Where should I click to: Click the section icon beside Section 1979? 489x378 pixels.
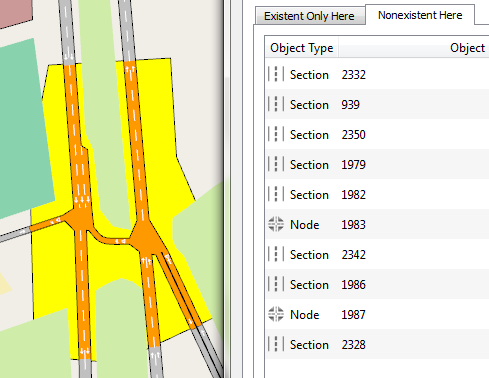click(276, 164)
